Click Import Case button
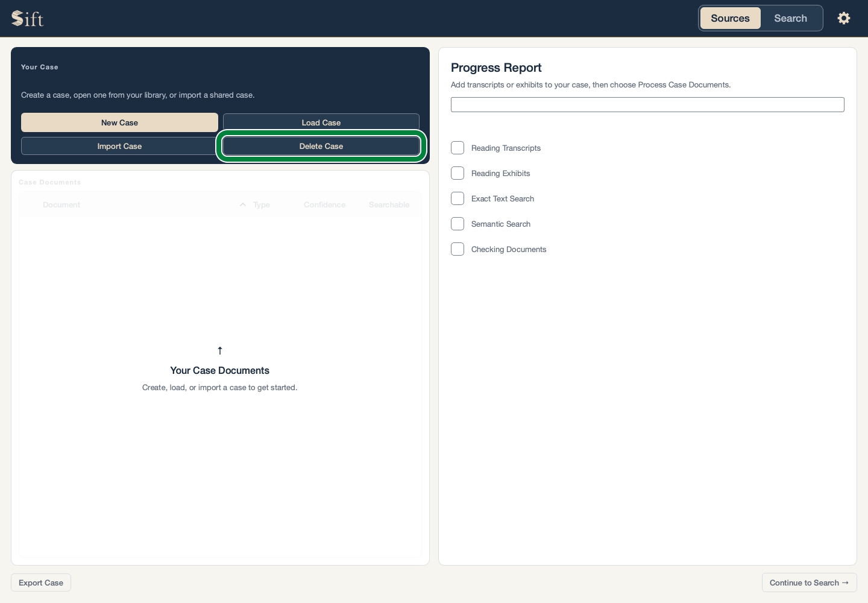Screen dimensions: 868x603 (x=119, y=146)
